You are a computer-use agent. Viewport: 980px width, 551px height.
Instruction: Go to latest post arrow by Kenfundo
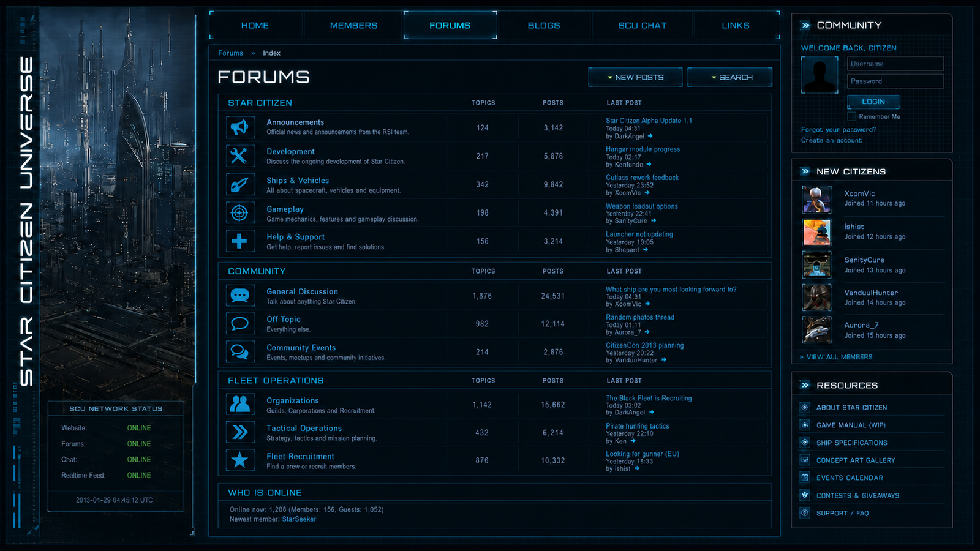[649, 164]
